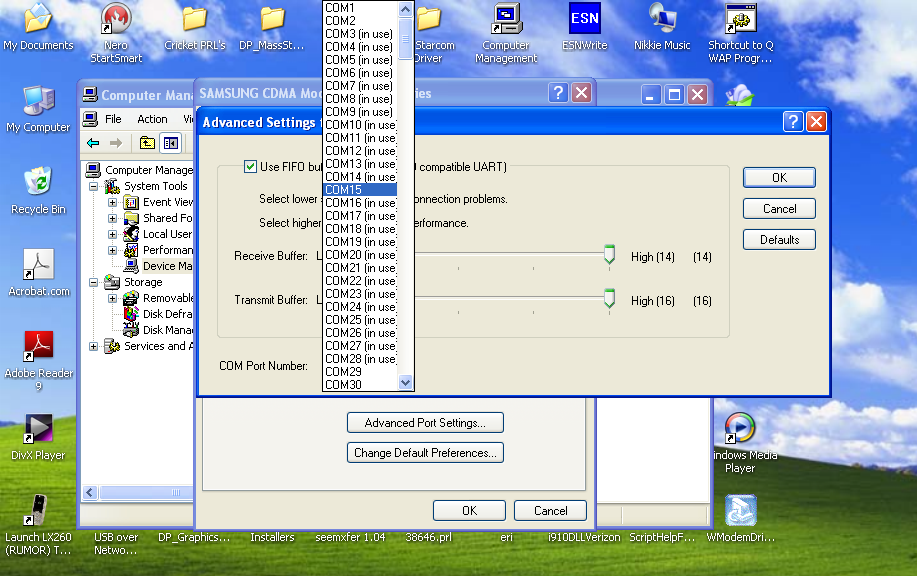Open Windows Media Player shortcut
This screenshot has width=917, height=576.
740,443
